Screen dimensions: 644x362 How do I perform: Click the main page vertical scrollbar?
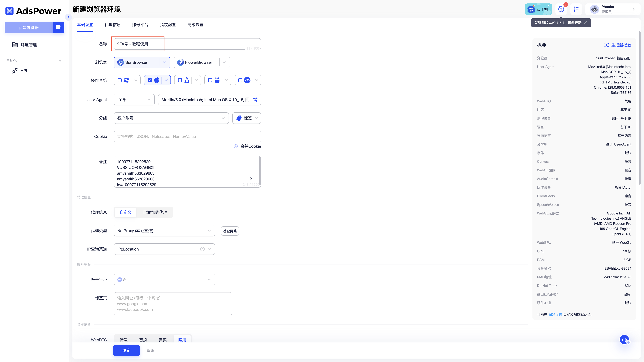point(640,108)
